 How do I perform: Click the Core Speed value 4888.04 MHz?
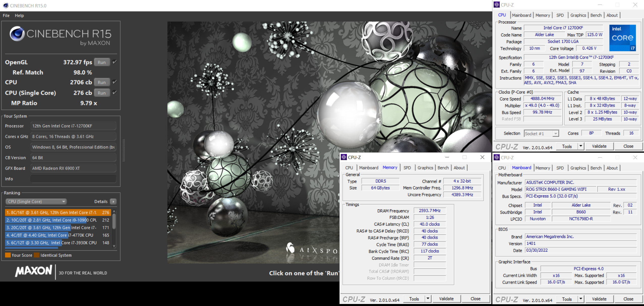pos(542,99)
